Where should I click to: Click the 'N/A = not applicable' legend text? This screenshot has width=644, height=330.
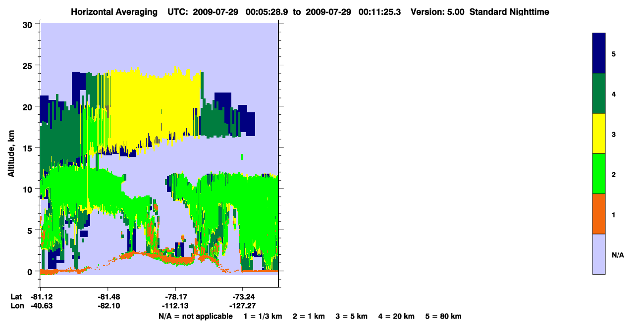click(195, 316)
